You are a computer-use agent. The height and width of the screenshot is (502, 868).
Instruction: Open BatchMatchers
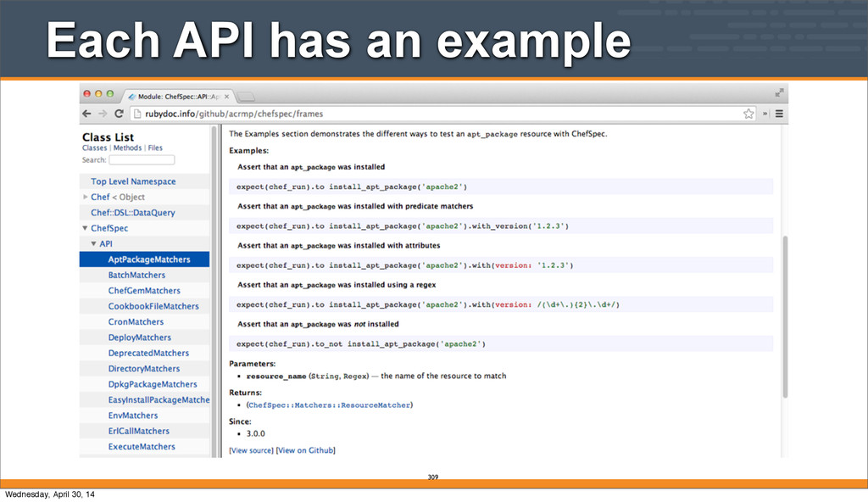(136, 275)
